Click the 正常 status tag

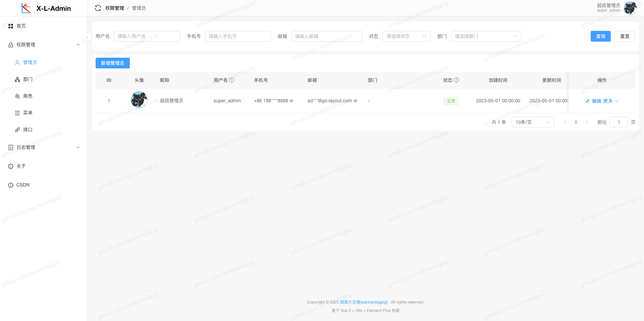(x=451, y=101)
